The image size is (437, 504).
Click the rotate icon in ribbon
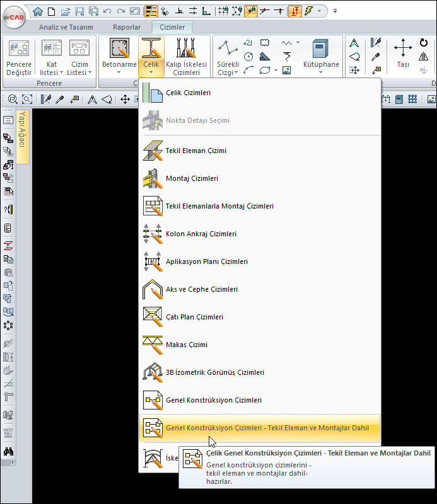(x=424, y=43)
